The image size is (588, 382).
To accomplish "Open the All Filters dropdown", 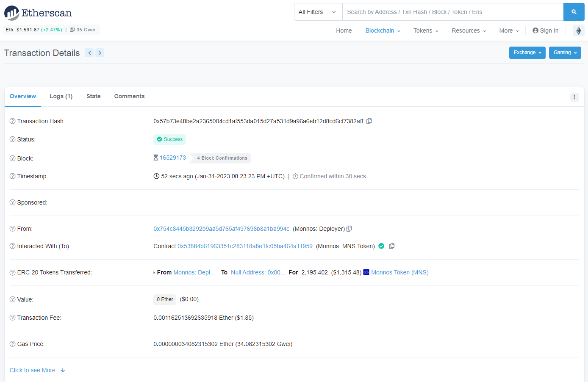I will click(x=318, y=12).
